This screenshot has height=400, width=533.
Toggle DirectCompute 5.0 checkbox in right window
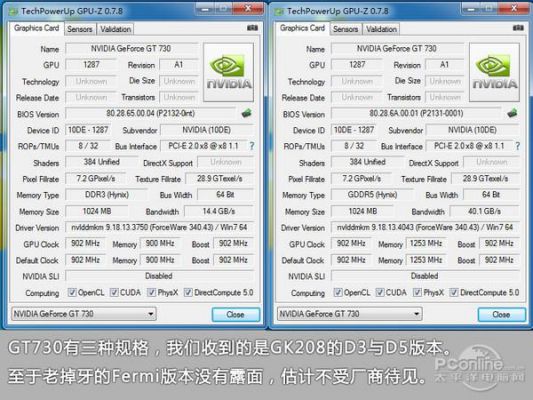point(454,292)
